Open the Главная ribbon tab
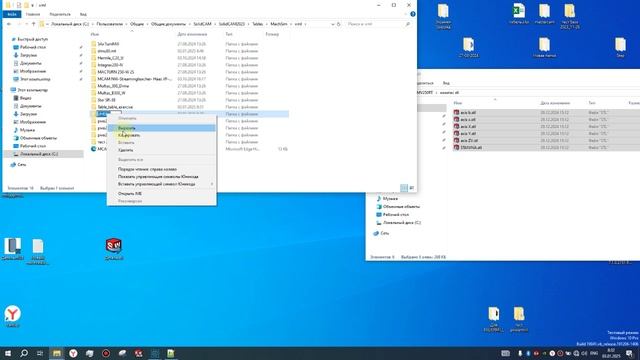640x360 pixels. coord(33,14)
